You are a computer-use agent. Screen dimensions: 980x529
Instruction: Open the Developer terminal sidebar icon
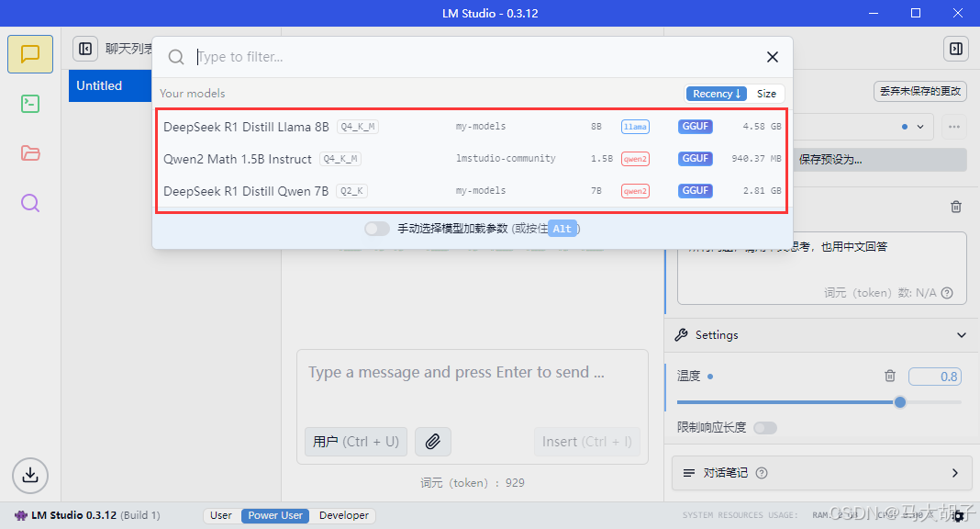point(30,104)
